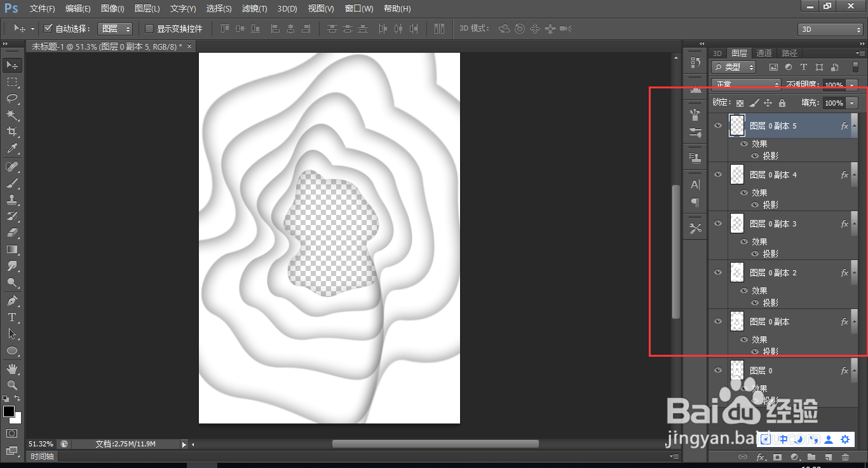
Task: Select the Zoom tool
Action: tap(12, 385)
